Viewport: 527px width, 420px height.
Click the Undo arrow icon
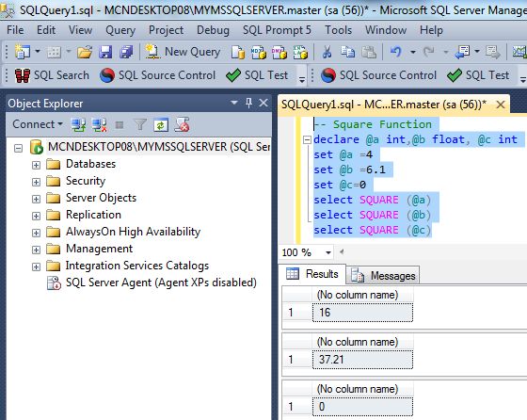(396, 52)
